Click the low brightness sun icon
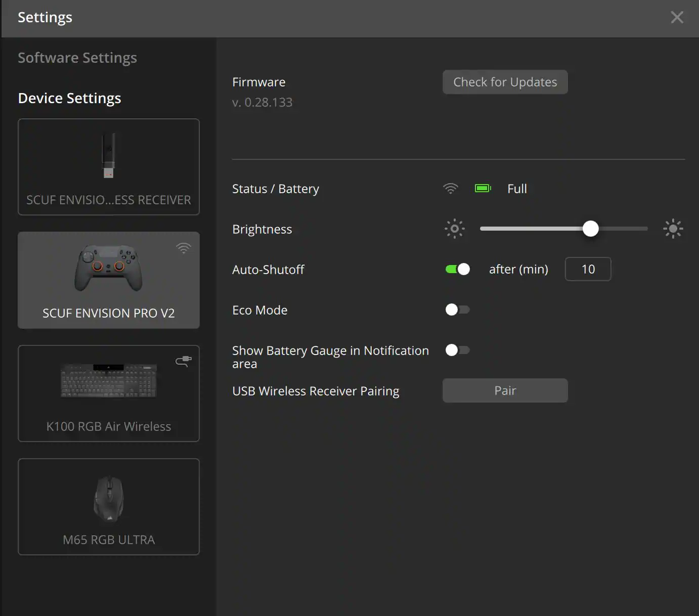The width and height of the screenshot is (699, 616). click(454, 229)
